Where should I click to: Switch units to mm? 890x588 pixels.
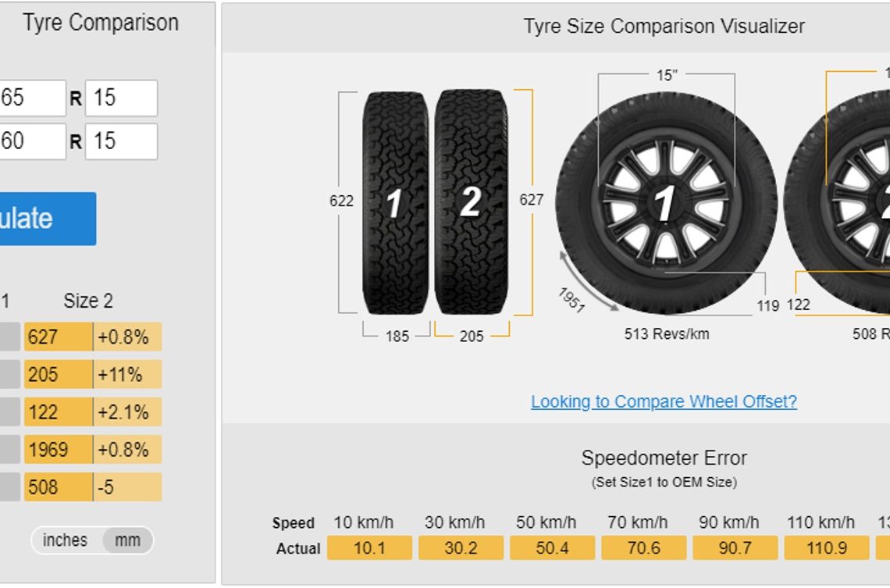[127, 540]
